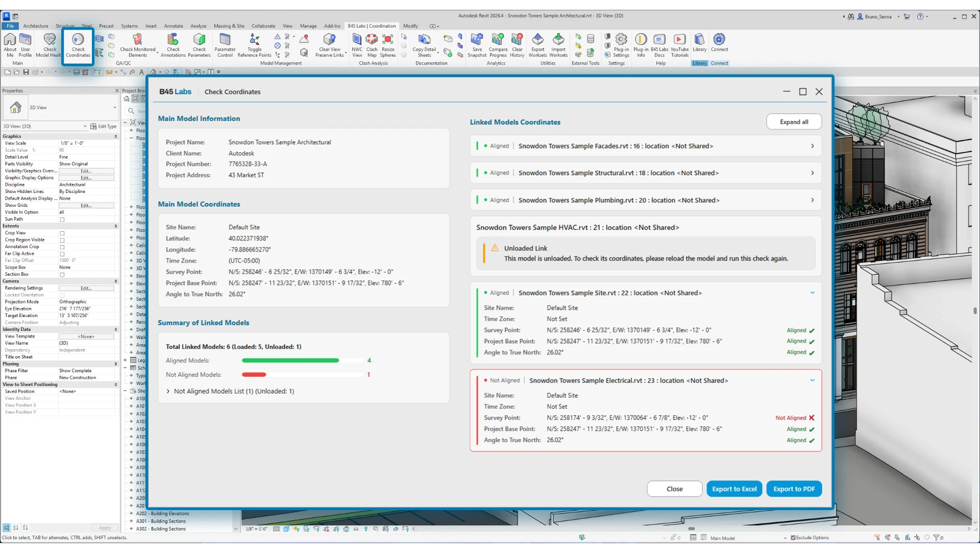Open the Architecture ribbon tab

36,26
